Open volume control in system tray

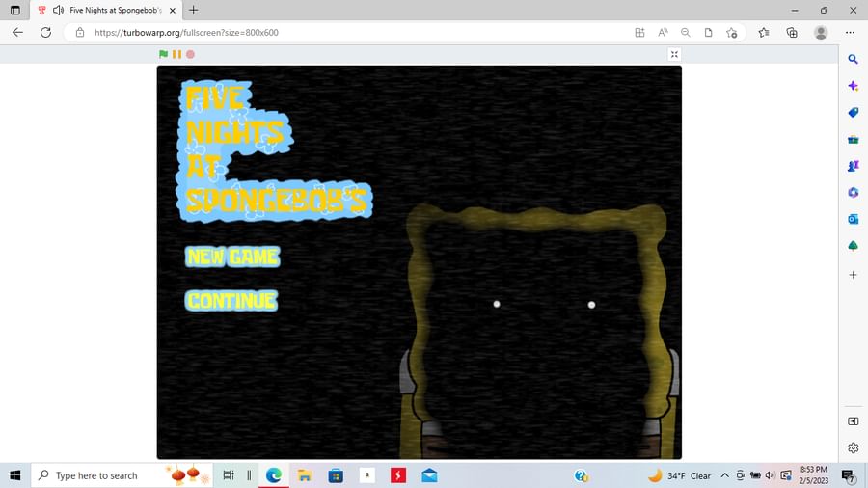(770, 475)
